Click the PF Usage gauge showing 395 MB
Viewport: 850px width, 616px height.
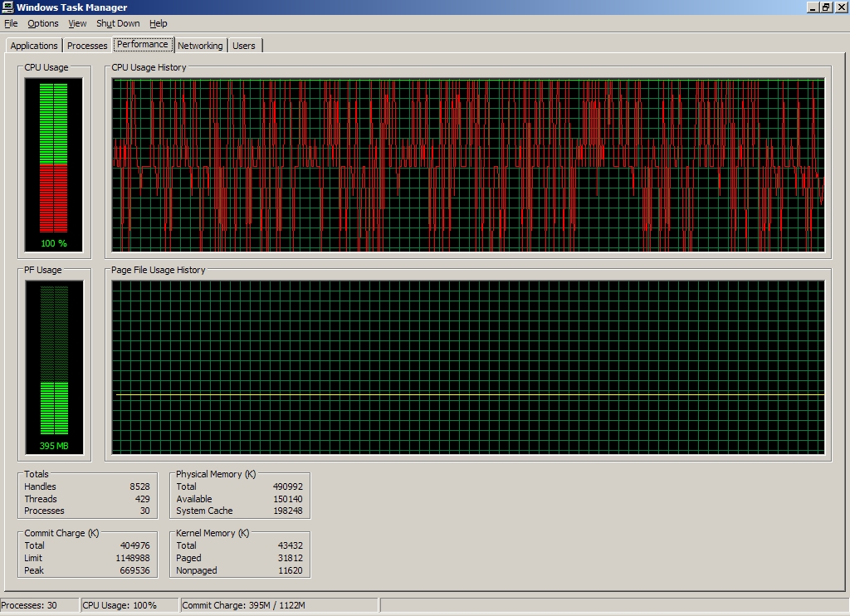(x=54, y=367)
